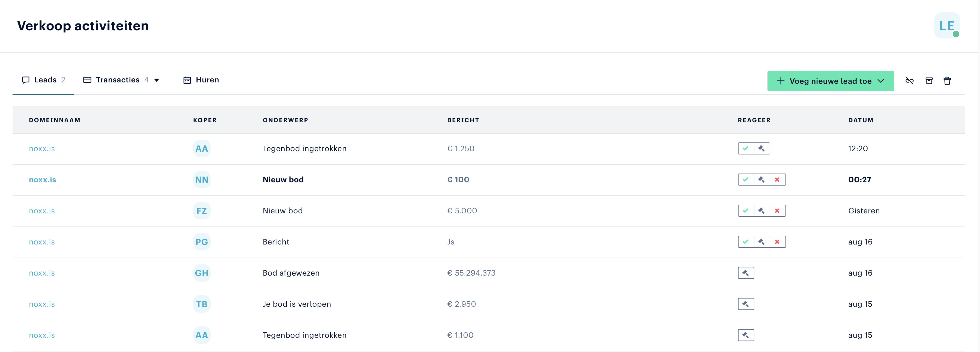Click the 'Bericht' subject in PG row
980x352 pixels.
[x=276, y=242]
